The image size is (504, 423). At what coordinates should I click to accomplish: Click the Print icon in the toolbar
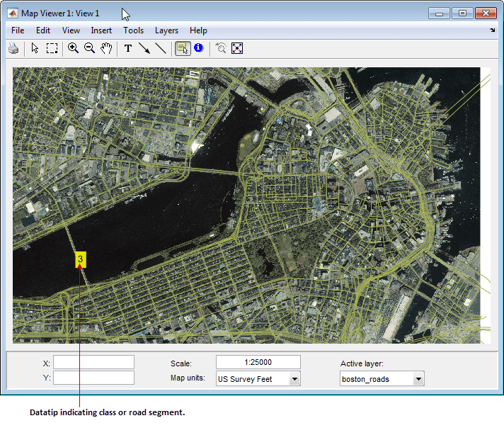coord(13,48)
